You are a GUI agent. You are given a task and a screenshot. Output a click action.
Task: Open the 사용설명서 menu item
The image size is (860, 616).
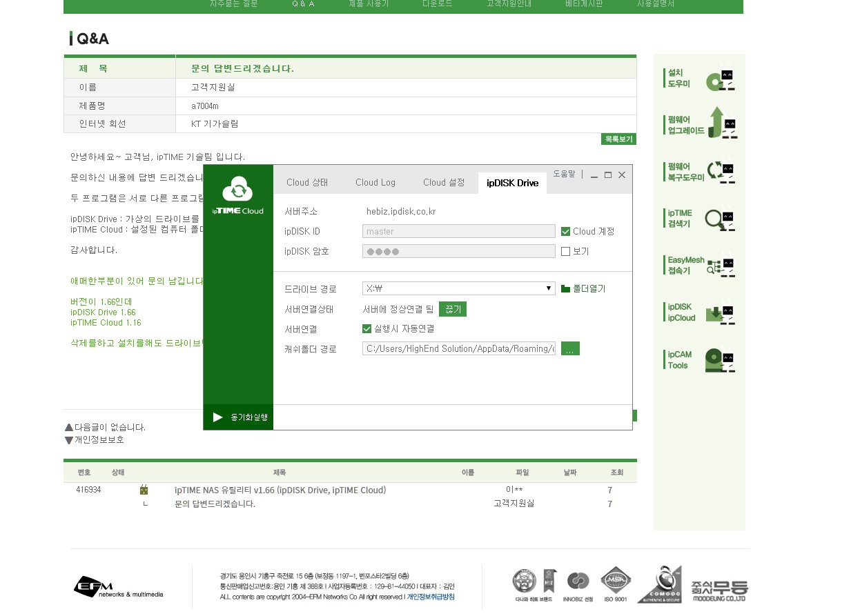[x=656, y=4]
